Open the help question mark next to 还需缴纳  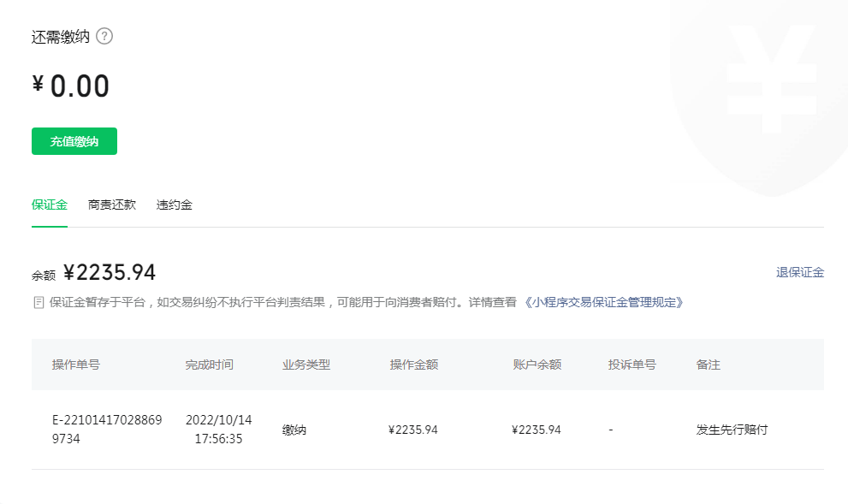point(104,36)
